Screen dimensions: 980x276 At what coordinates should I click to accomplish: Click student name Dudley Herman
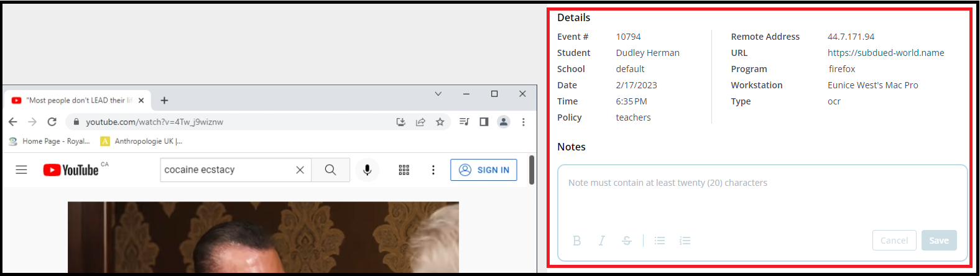click(647, 53)
